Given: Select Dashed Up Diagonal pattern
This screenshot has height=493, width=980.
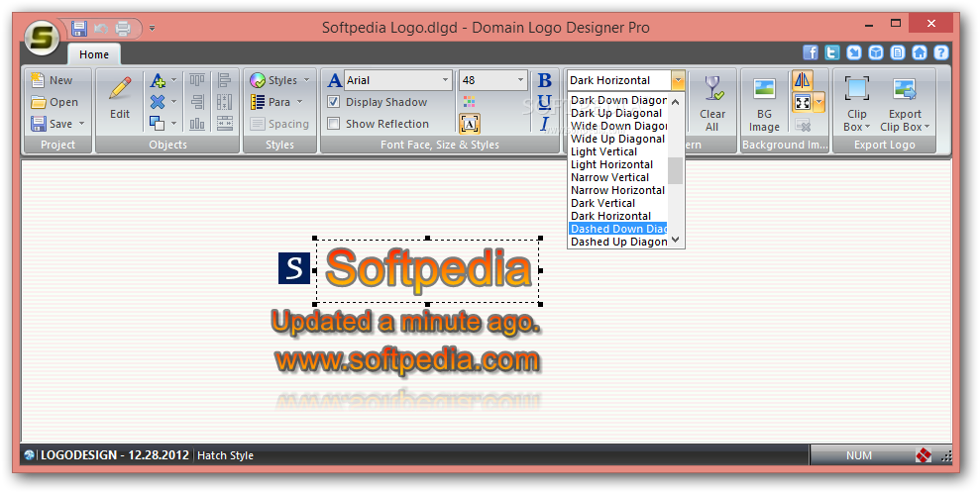Looking at the screenshot, I should pos(618,242).
